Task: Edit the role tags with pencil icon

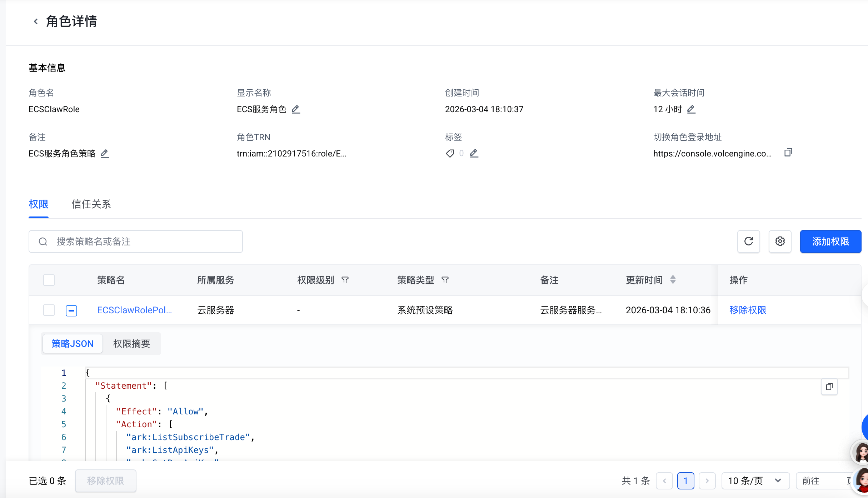Action: pyautogui.click(x=474, y=153)
